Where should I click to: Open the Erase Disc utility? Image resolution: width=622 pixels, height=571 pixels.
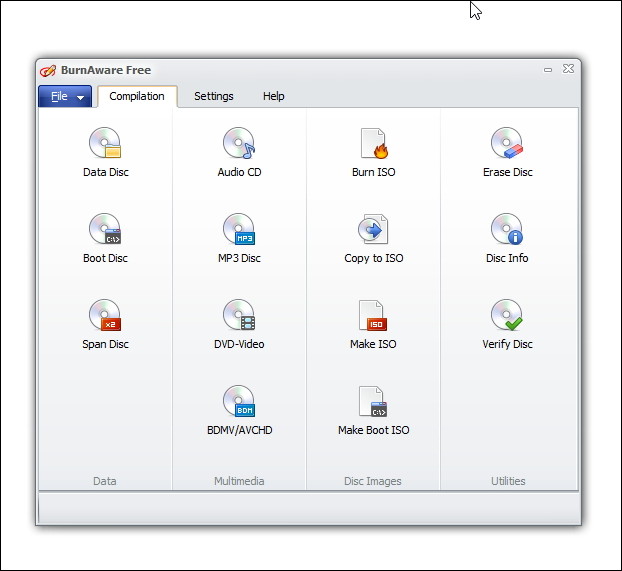click(507, 152)
